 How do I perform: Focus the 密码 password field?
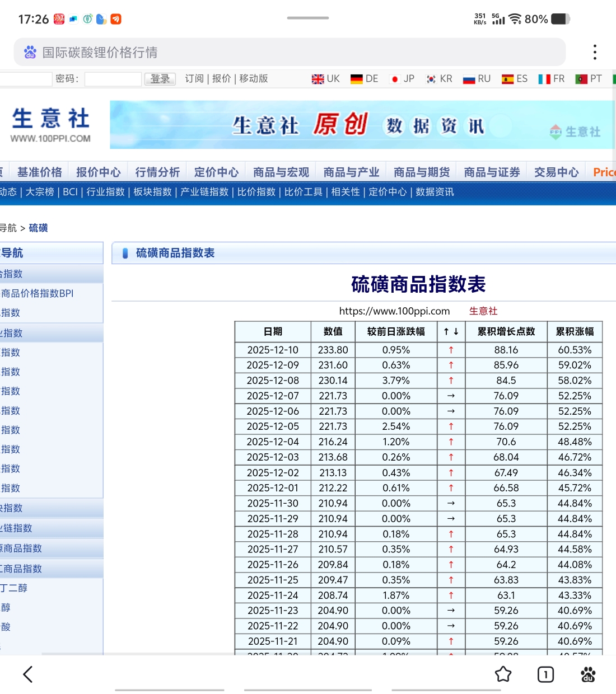click(113, 79)
